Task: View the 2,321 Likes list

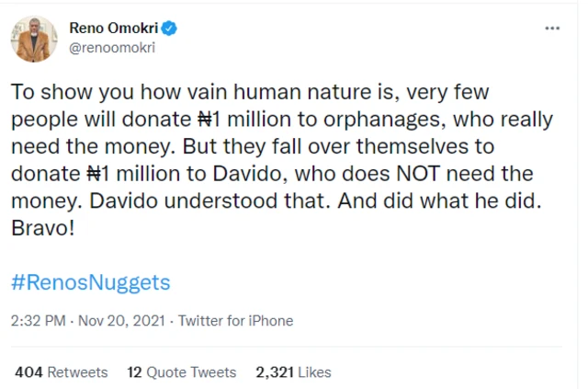Action: pyautogui.click(x=293, y=372)
